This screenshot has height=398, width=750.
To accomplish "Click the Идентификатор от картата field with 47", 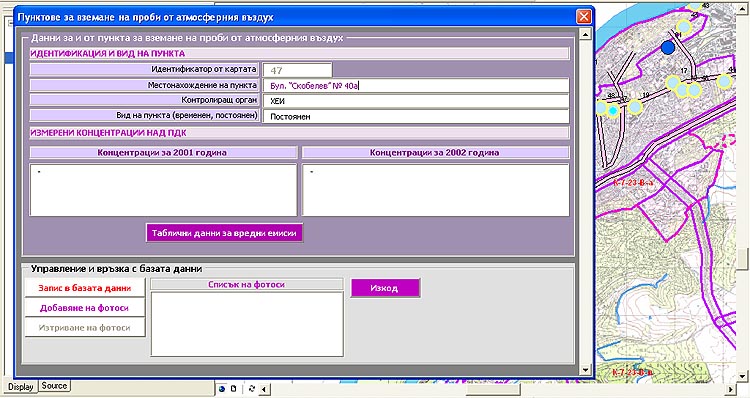I will (x=297, y=70).
